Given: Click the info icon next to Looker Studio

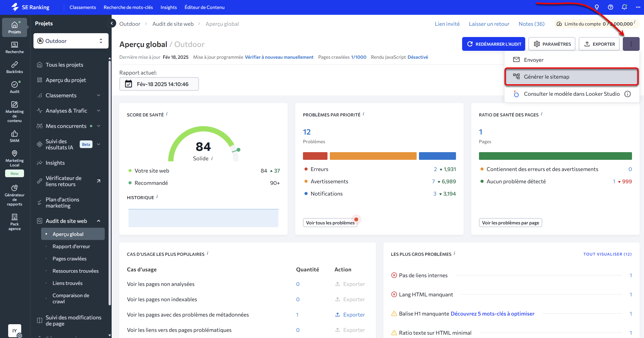Looking at the screenshot, I should [628, 94].
